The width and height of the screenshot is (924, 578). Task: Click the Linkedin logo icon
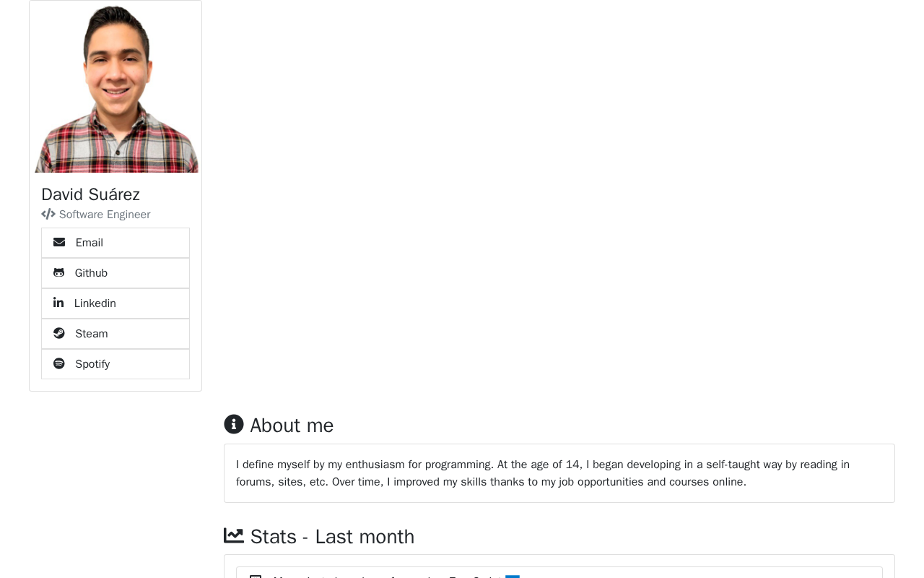58,303
